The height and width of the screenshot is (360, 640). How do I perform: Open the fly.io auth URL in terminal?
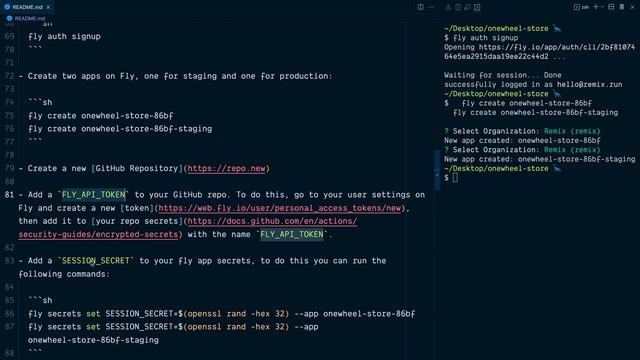pyautogui.click(x=540, y=52)
